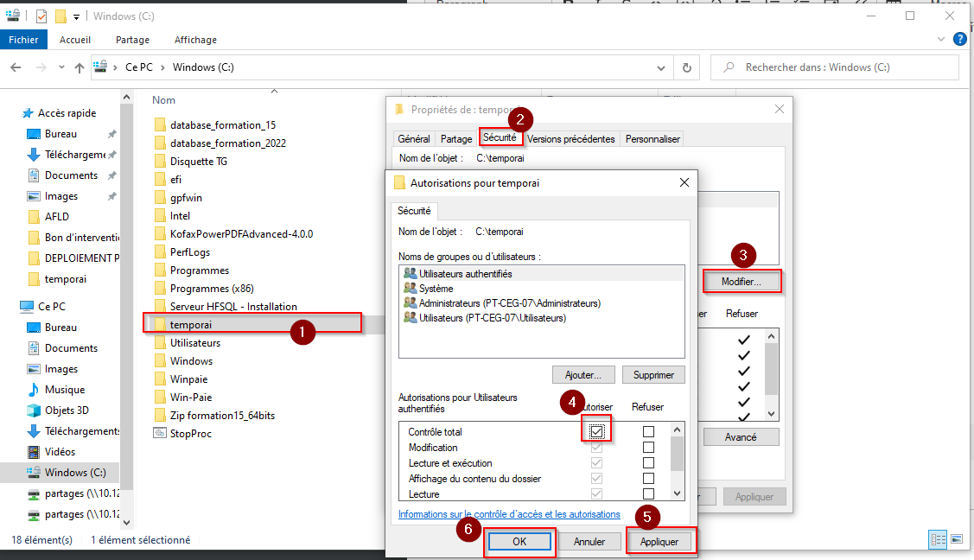Select the Système user entry

click(x=436, y=289)
